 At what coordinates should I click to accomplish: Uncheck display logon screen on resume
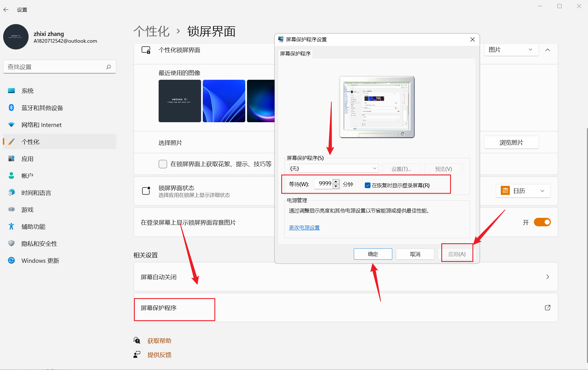point(368,185)
